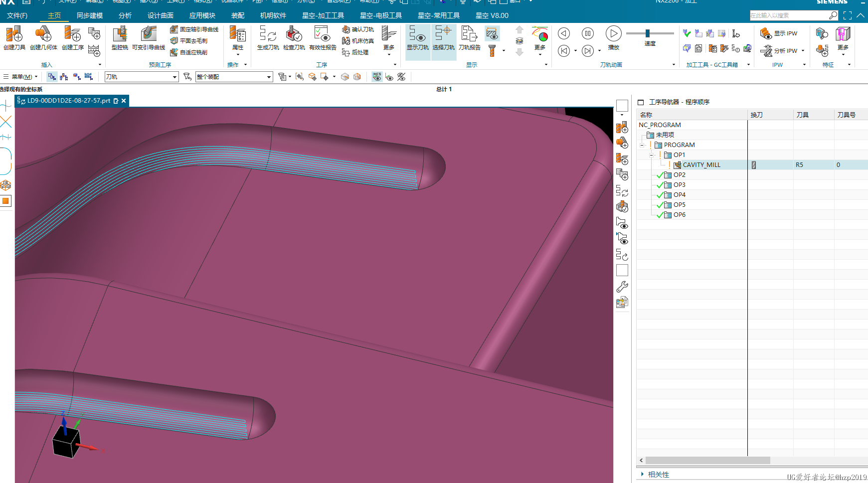Click the 分析 IPW icon

[779, 50]
